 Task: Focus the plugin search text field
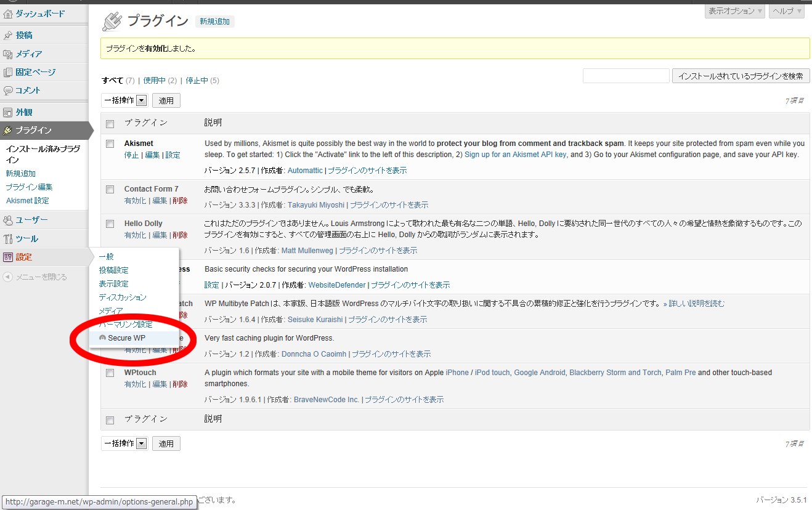pos(626,76)
